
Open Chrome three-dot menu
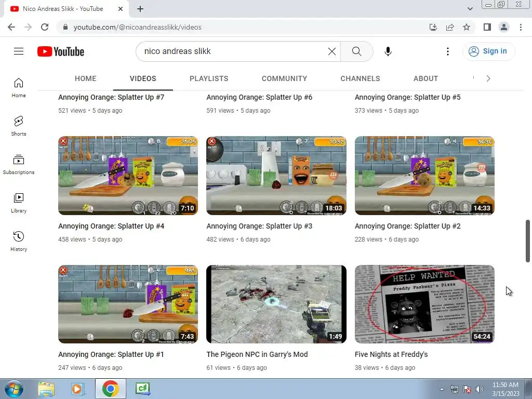pos(521,27)
